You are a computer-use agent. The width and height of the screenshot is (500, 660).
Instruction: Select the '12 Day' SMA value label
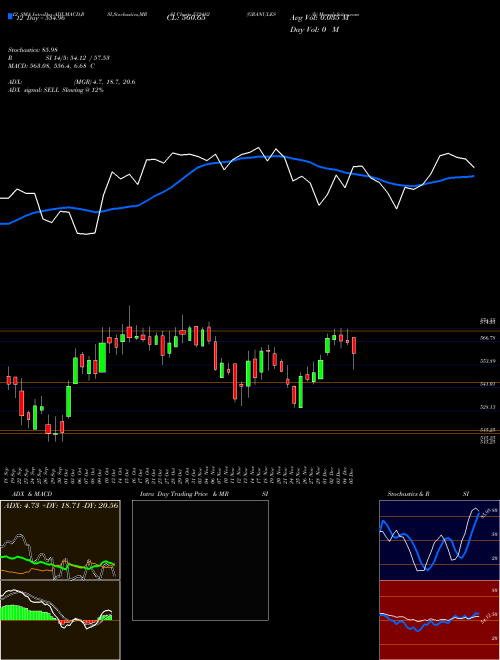[39, 19]
